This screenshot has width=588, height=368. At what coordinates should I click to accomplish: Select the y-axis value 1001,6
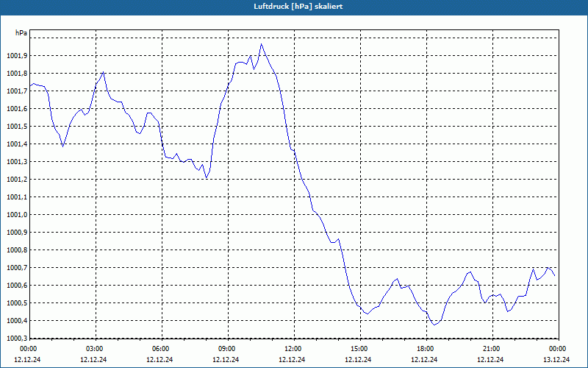click(17, 108)
